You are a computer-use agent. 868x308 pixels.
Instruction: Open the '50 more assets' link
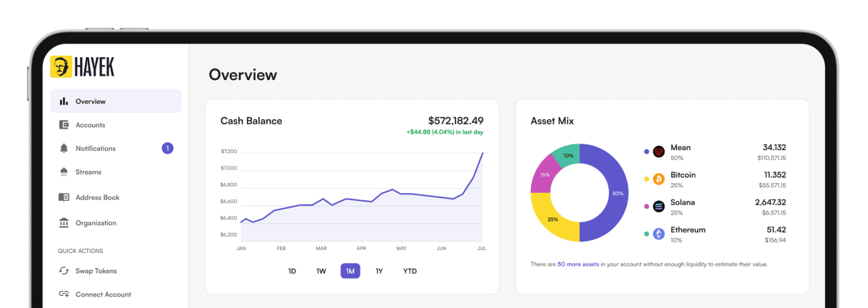578,264
